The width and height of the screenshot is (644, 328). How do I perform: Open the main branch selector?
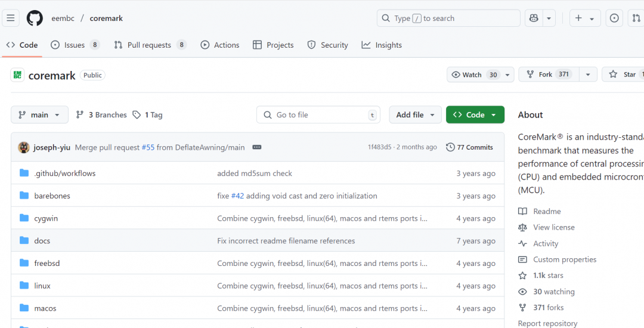(x=39, y=115)
